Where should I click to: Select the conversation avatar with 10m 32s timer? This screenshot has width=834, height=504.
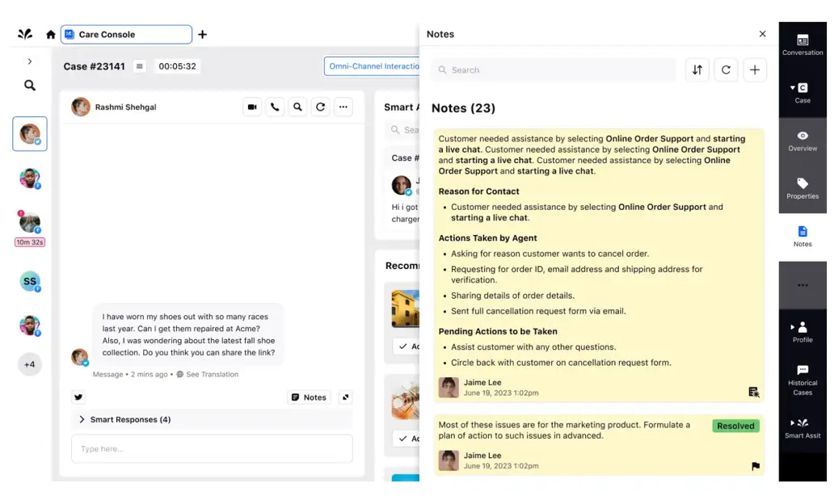[x=30, y=223]
